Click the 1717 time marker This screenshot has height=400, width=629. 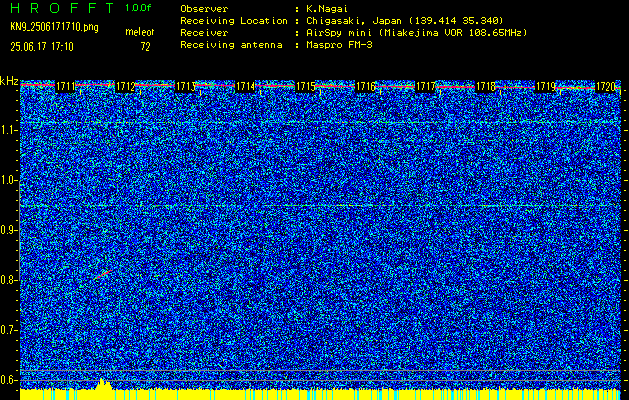point(425,86)
